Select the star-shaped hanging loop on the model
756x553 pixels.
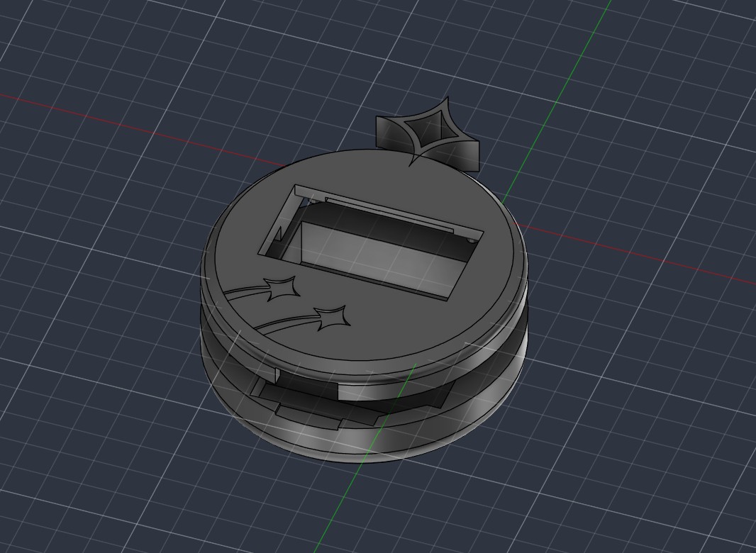coord(428,134)
